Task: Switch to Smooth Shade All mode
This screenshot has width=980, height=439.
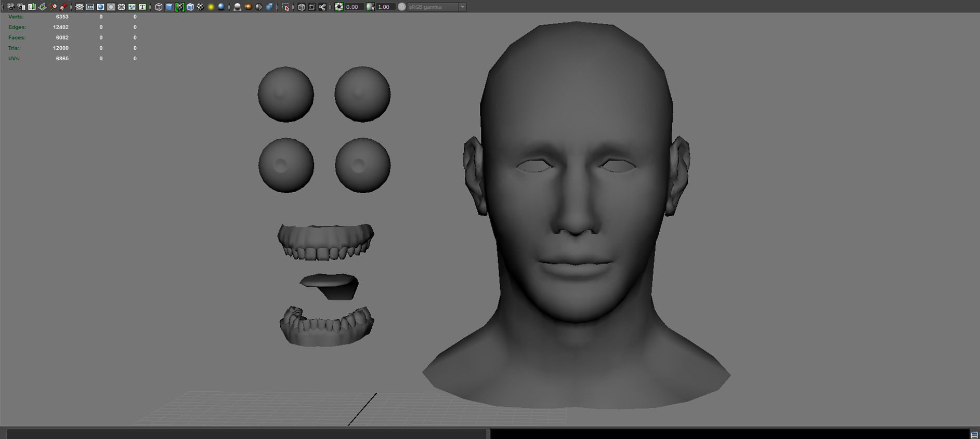Action: (x=169, y=7)
